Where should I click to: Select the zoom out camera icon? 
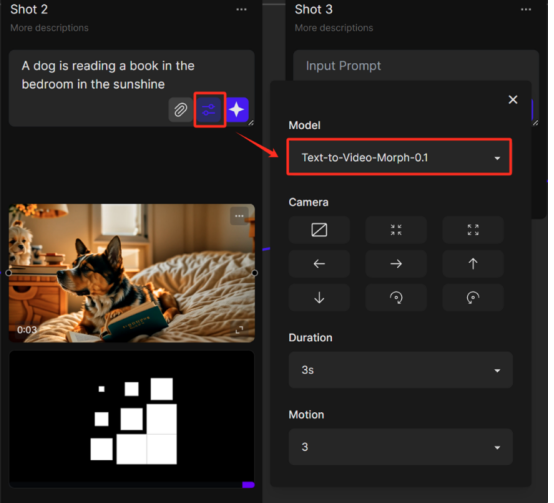click(473, 230)
